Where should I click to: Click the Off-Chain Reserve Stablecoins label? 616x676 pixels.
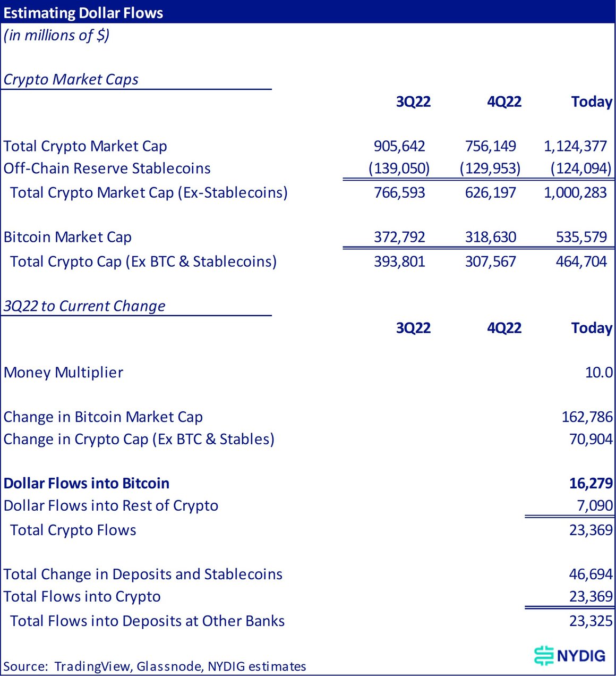click(107, 168)
